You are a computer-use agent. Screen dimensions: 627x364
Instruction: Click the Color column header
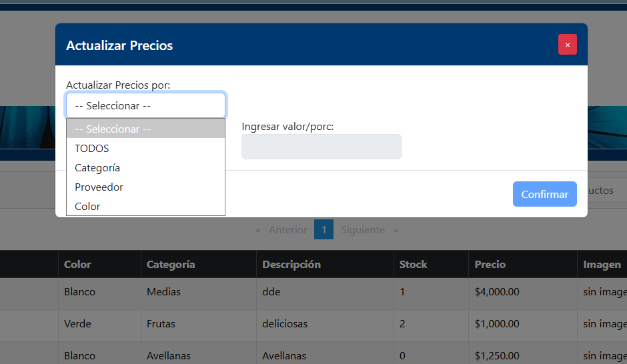pyautogui.click(x=77, y=265)
